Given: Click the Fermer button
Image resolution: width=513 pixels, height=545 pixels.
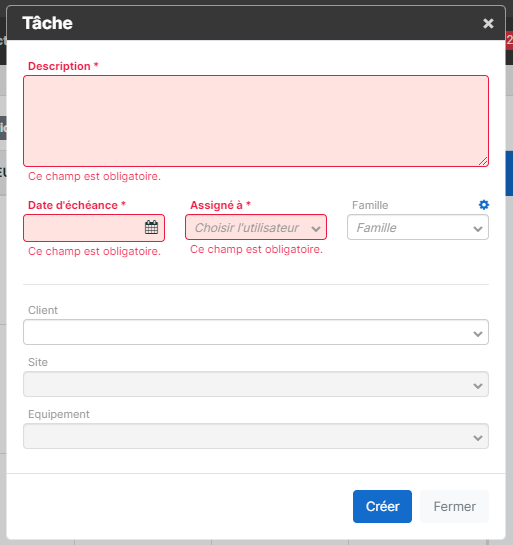Looking at the screenshot, I should coord(454,506).
